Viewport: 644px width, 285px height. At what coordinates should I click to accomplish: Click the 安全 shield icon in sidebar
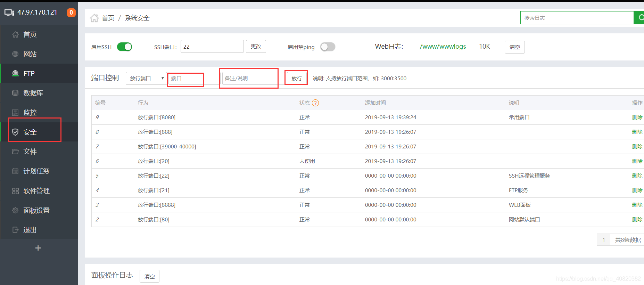15,132
